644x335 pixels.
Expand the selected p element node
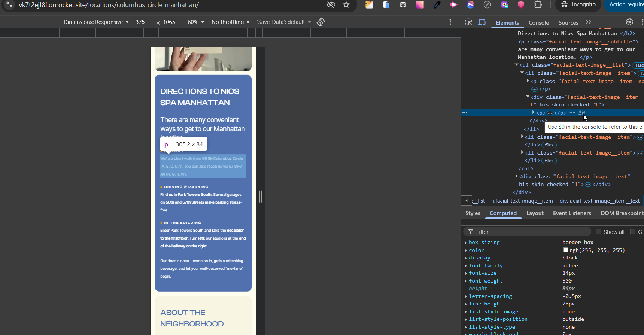(x=533, y=112)
